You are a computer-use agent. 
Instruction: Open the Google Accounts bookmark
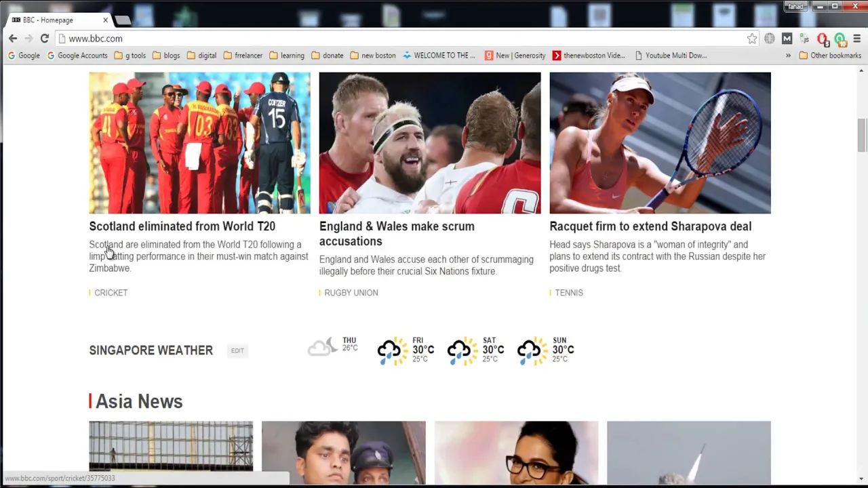(x=77, y=56)
